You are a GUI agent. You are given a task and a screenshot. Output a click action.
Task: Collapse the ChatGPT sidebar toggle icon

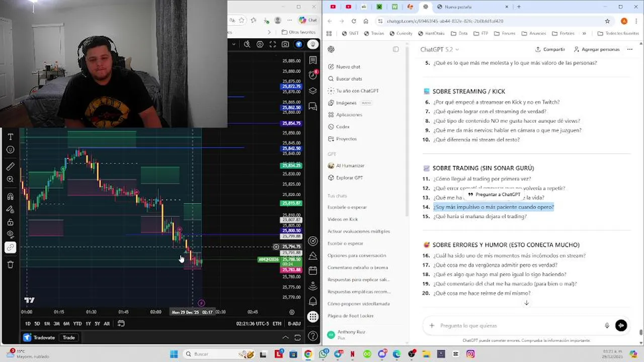click(396, 49)
